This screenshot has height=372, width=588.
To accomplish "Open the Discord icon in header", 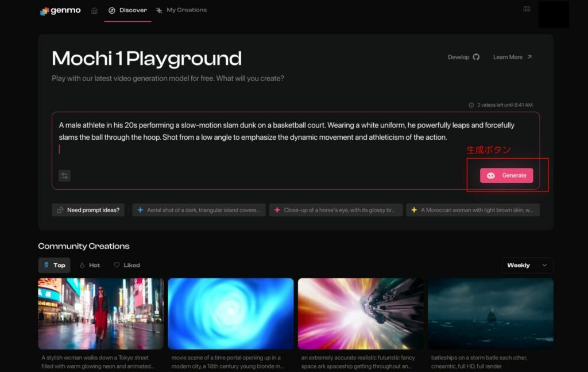I will [x=527, y=9].
